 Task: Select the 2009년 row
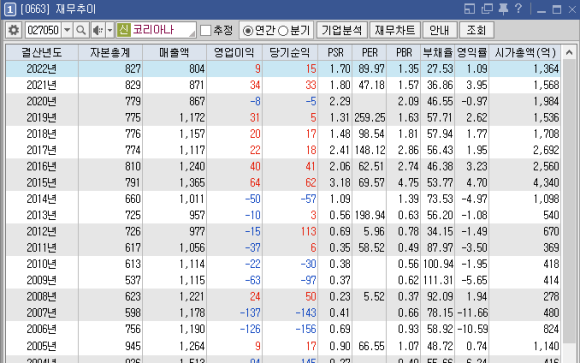tap(283, 280)
